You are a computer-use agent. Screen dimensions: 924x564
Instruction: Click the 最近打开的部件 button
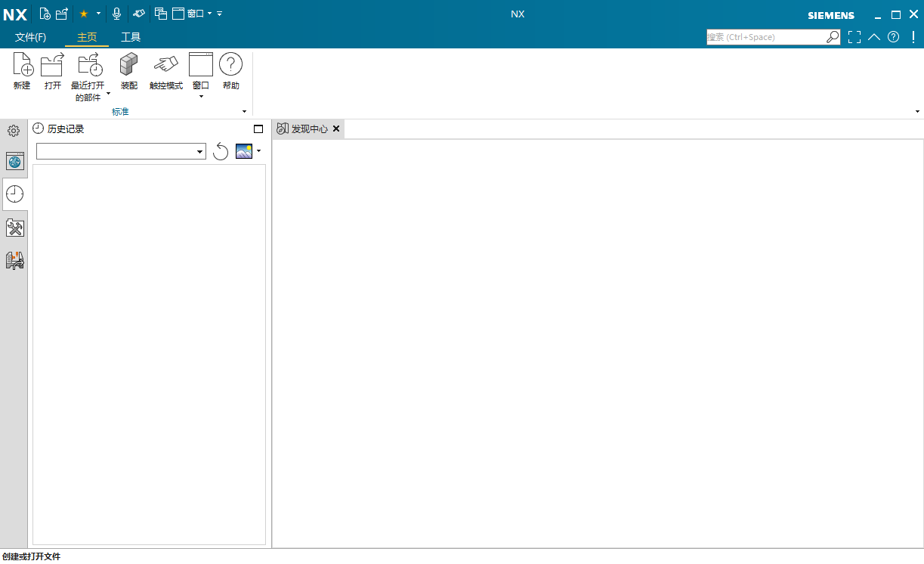[89, 72]
